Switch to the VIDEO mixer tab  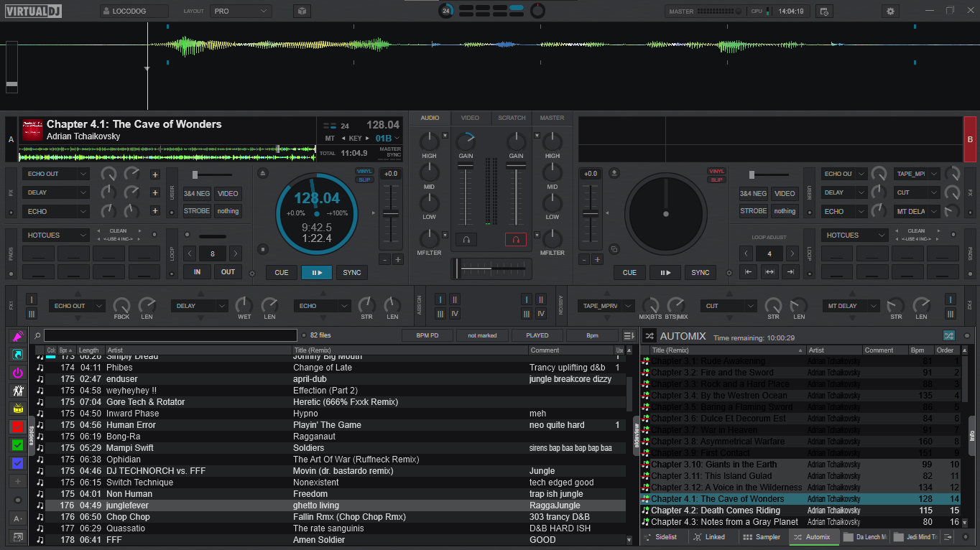click(470, 118)
